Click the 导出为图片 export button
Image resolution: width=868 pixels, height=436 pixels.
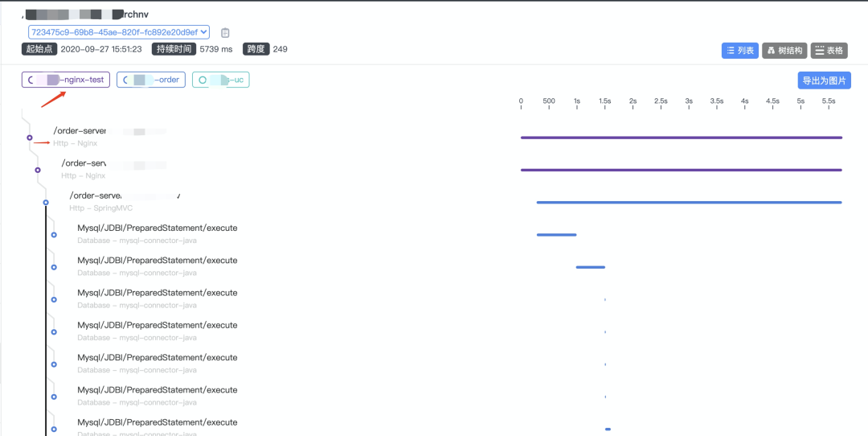click(824, 80)
